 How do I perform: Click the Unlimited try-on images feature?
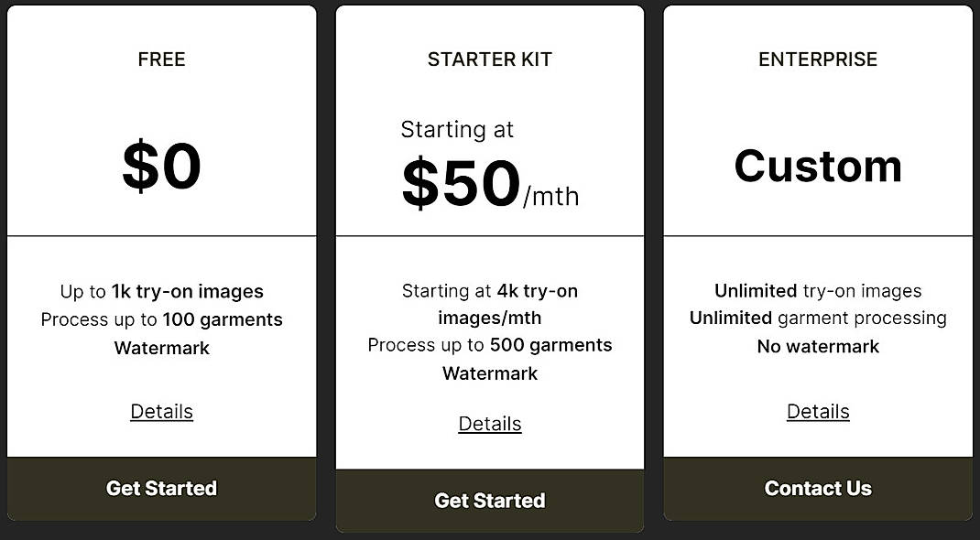coord(817,290)
